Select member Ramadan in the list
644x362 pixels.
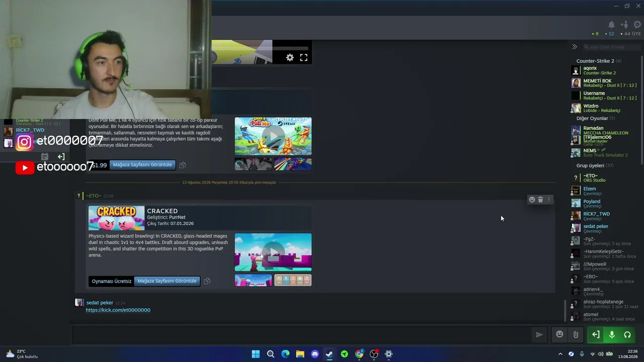pyautogui.click(x=606, y=130)
